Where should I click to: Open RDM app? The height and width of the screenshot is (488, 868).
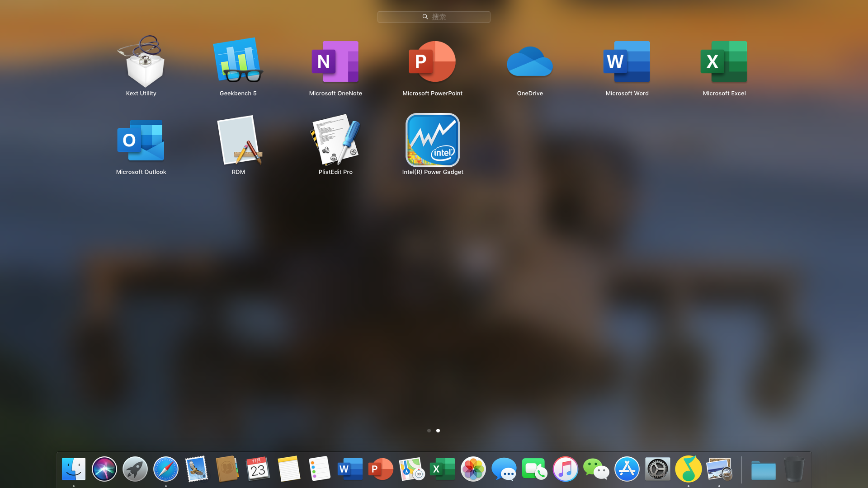(238, 141)
